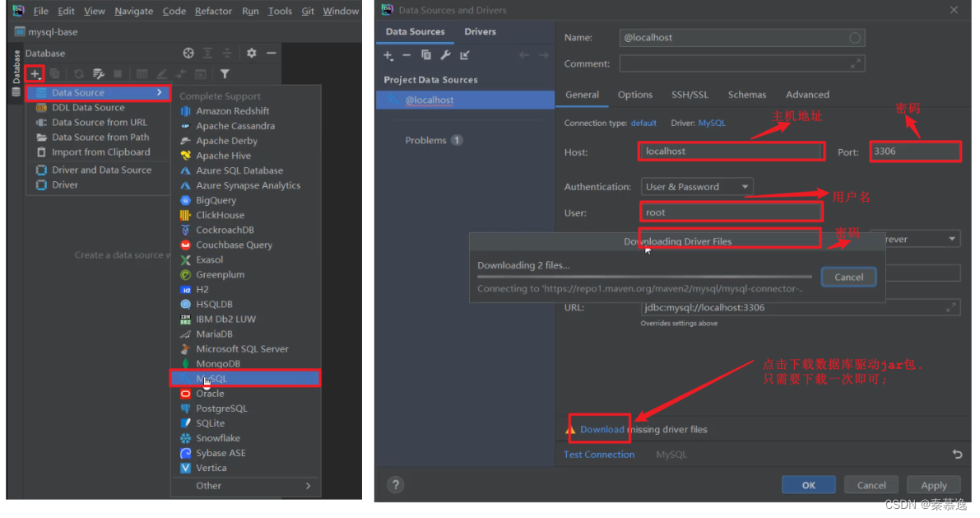Click OK button in dialog

[808, 485]
